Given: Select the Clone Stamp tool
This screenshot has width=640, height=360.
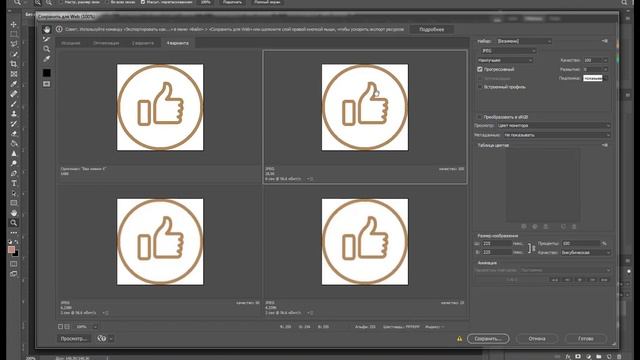Looking at the screenshot, I should [x=13, y=113].
